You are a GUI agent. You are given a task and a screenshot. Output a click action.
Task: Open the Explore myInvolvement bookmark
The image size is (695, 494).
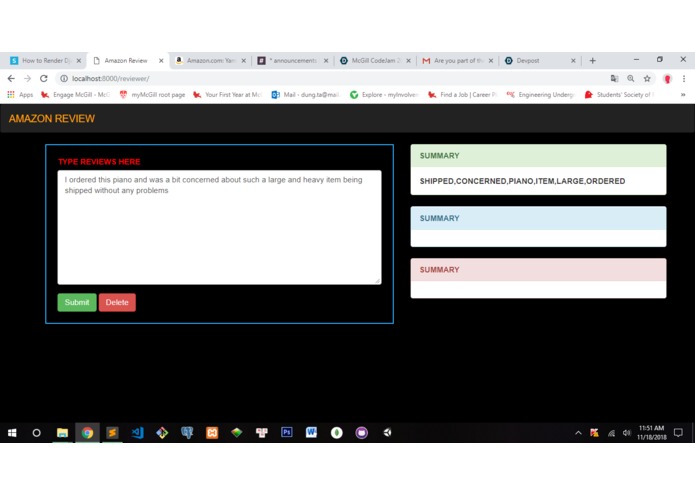point(384,94)
